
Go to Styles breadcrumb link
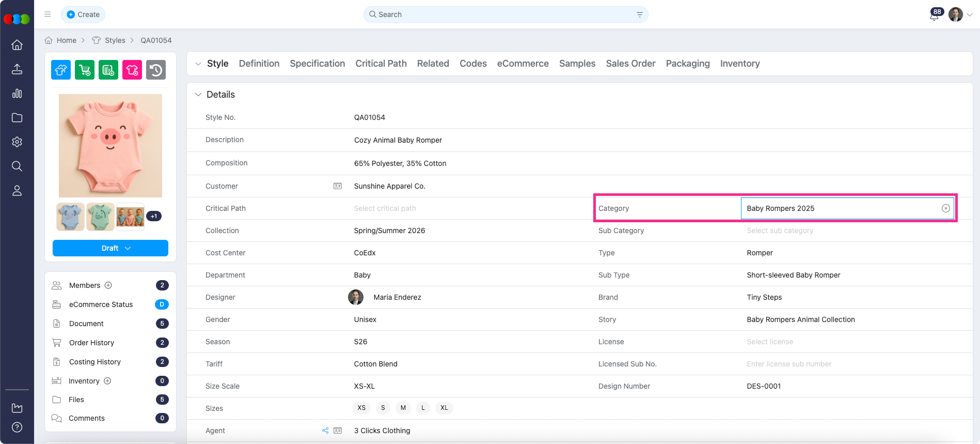pyautogui.click(x=115, y=40)
